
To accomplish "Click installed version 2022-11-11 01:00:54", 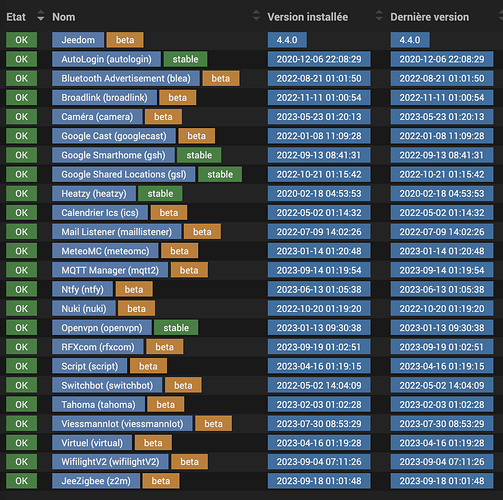I will [x=319, y=98].
